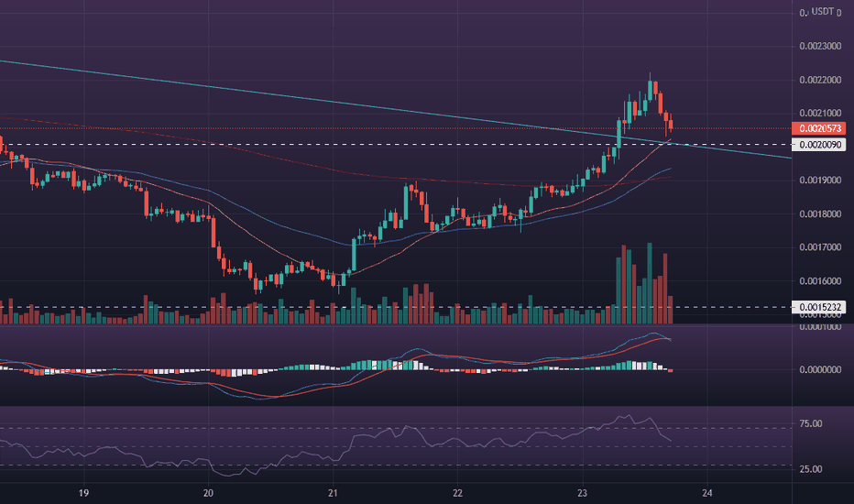Click date label 24 on time axis

707,493
